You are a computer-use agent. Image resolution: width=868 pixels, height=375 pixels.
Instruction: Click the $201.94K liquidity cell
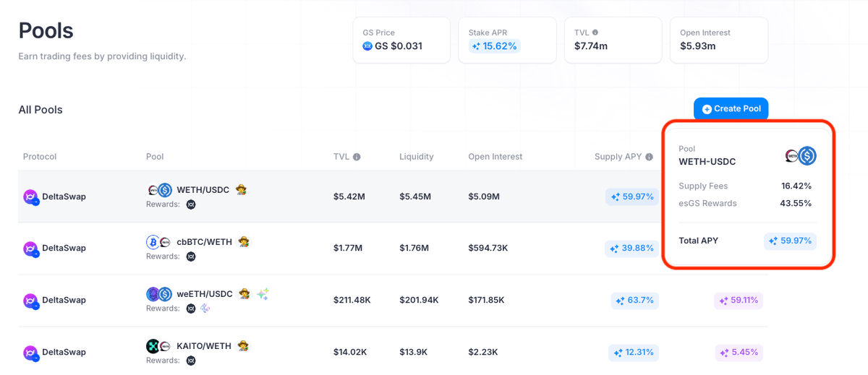(419, 301)
